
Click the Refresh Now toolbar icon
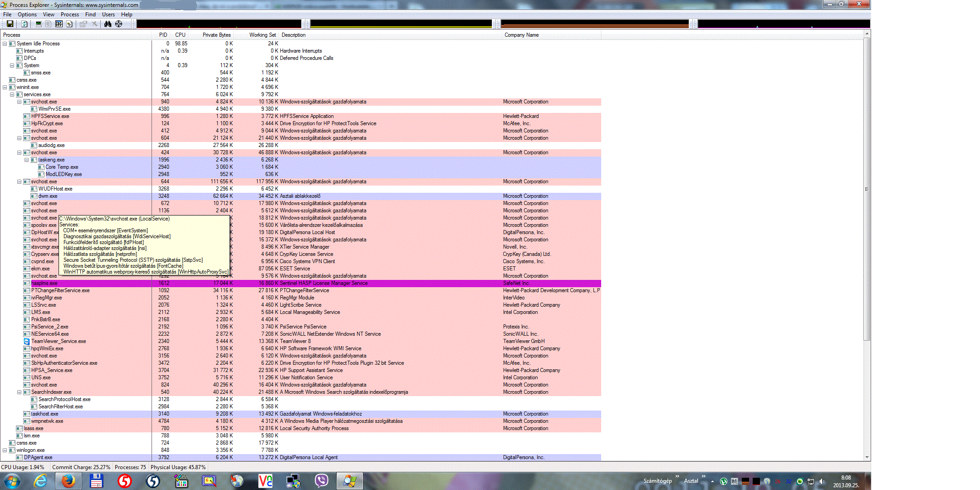(x=24, y=24)
